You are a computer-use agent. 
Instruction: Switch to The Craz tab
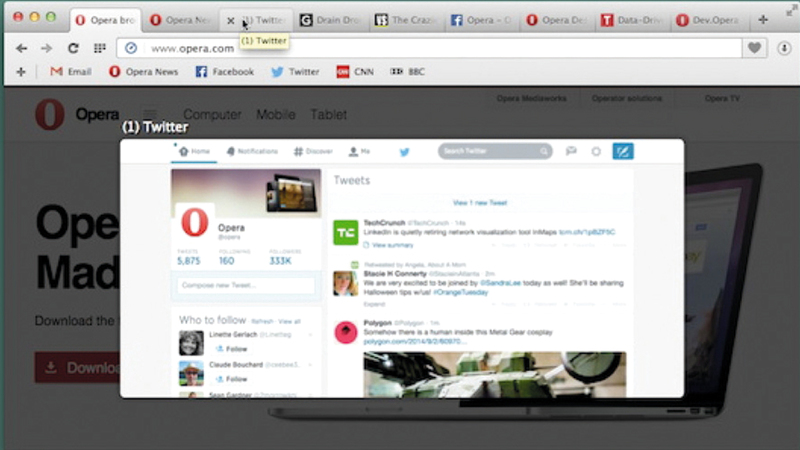pyautogui.click(x=406, y=20)
